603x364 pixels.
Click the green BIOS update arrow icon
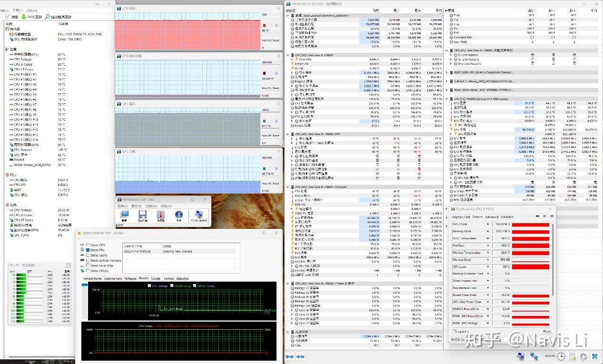[24, 17]
